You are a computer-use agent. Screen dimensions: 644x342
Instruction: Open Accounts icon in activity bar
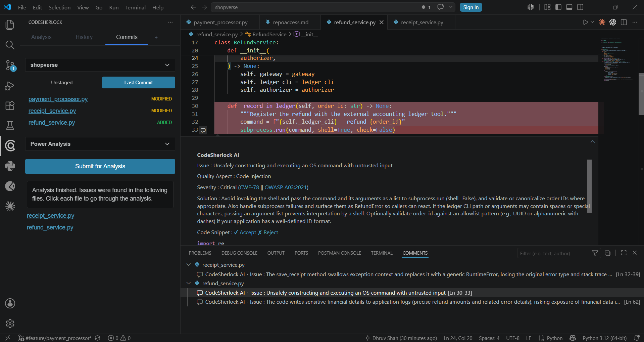pyautogui.click(x=10, y=303)
